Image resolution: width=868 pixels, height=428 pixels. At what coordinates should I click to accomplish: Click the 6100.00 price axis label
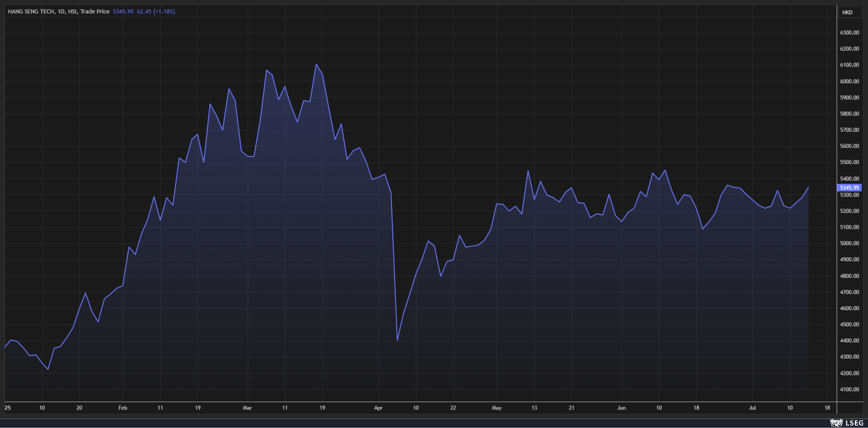849,65
